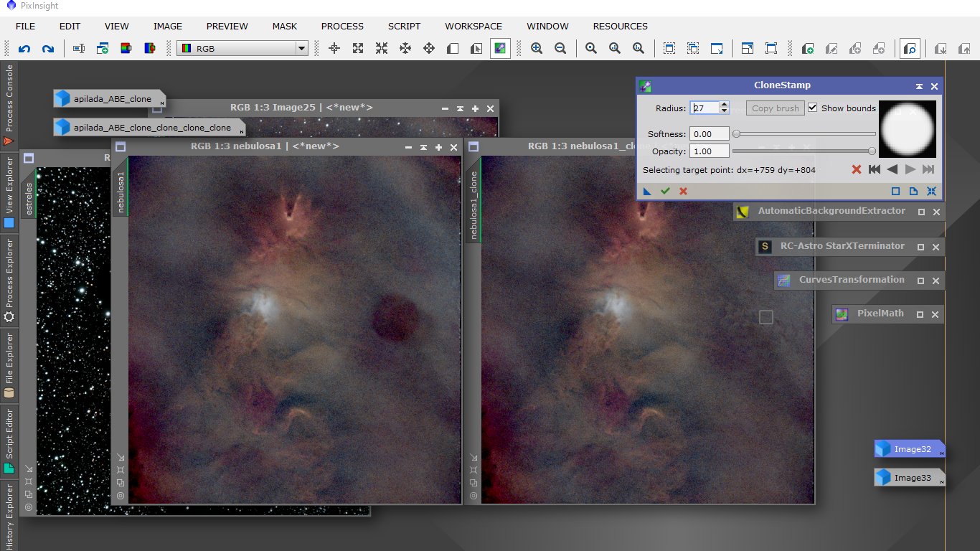Viewport: 980px width, 551px height.
Task: Select the nebulosa1_clone vertical view tab
Action: (x=473, y=205)
